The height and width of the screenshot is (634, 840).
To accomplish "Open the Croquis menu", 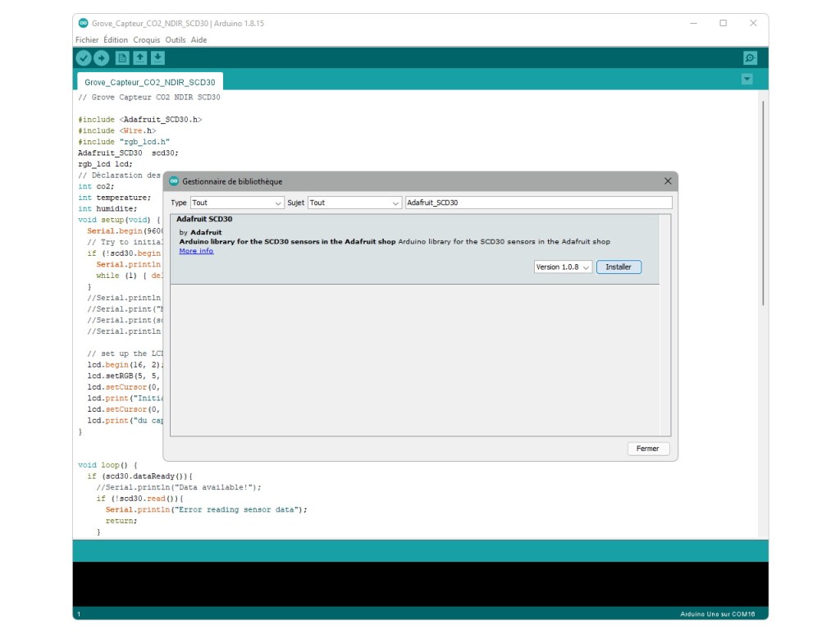I will (x=147, y=39).
